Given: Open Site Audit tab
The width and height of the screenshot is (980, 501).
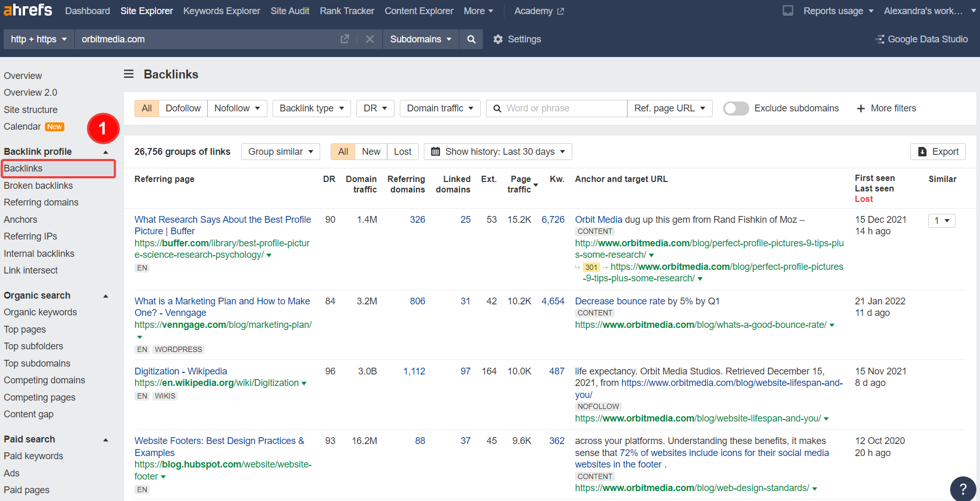Looking at the screenshot, I should click(290, 11).
